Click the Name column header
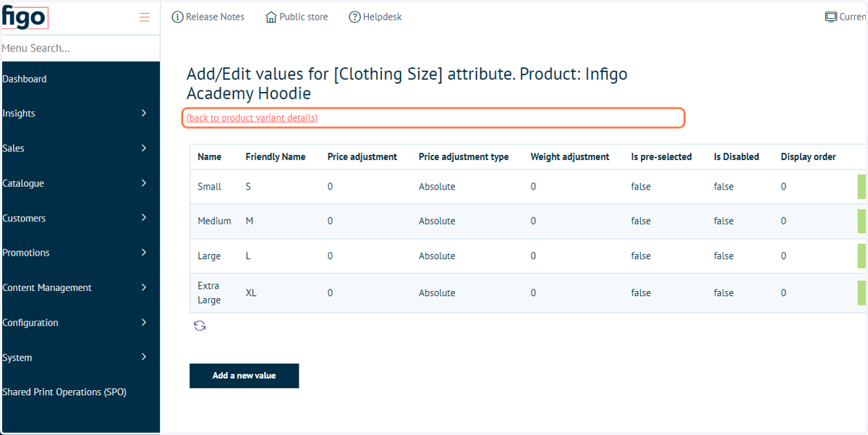Image resolution: width=868 pixels, height=435 pixels. pyautogui.click(x=210, y=156)
